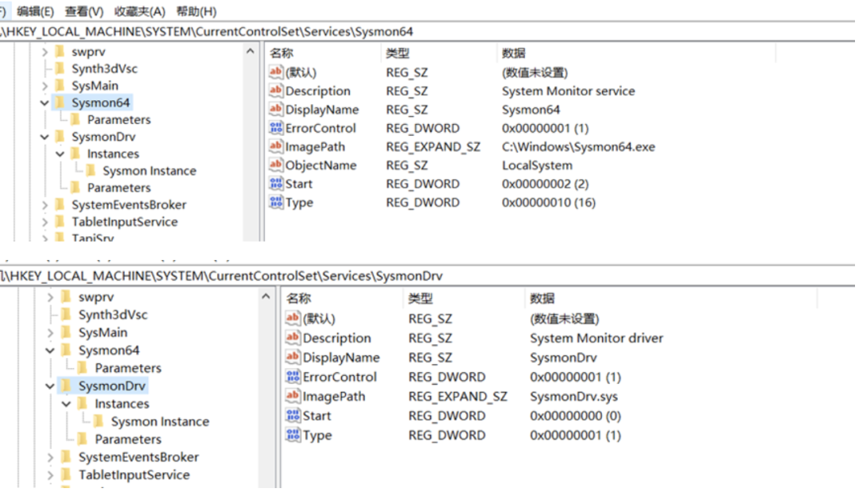
Task: Click the ImagePath string icon in the SysmonDrv window
Action: click(x=293, y=396)
